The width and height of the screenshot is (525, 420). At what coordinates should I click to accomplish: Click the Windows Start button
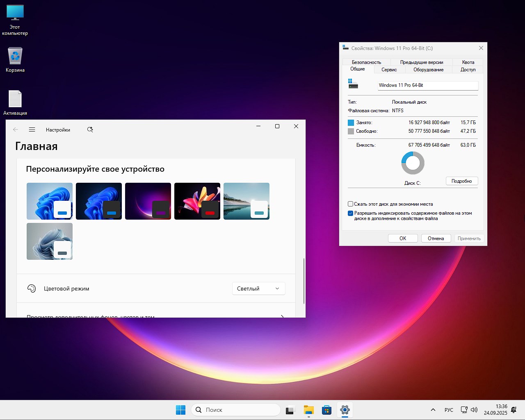coord(180,410)
